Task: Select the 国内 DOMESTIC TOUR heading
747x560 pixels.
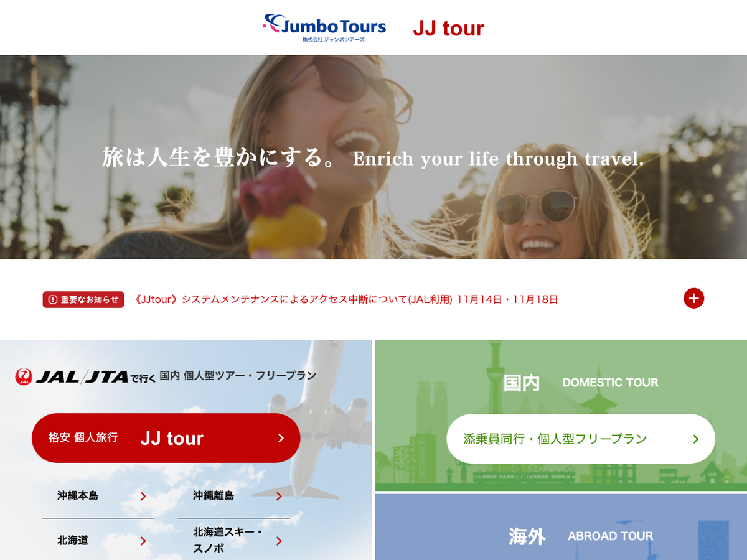Action: click(x=580, y=383)
